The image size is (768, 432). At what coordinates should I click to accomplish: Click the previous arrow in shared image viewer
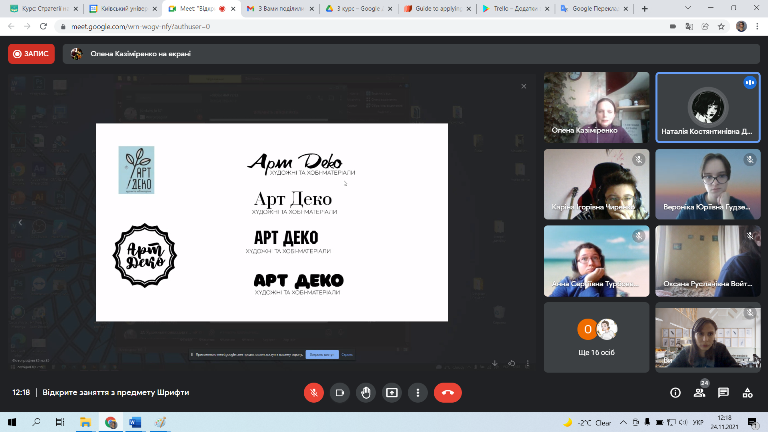tap(20, 222)
